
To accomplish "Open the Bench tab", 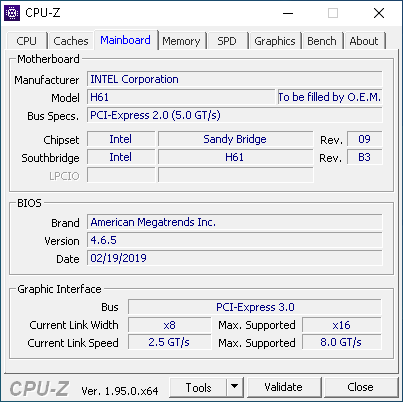I will click(x=322, y=41).
